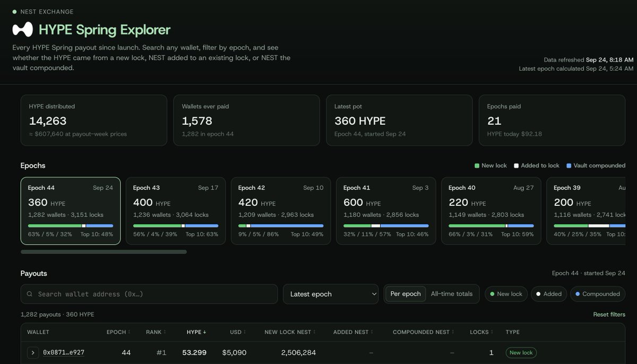Select the Epoch 42 card
The width and height of the screenshot is (637, 364).
[281, 211]
